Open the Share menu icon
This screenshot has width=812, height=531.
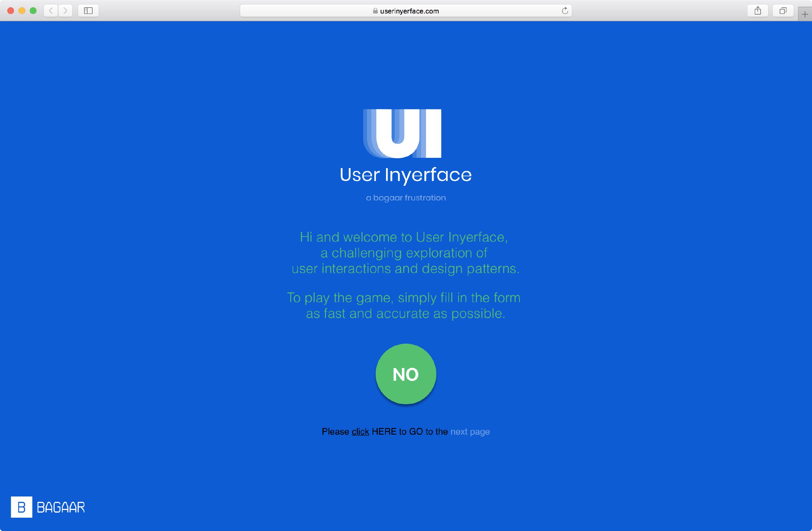pos(757,10)
